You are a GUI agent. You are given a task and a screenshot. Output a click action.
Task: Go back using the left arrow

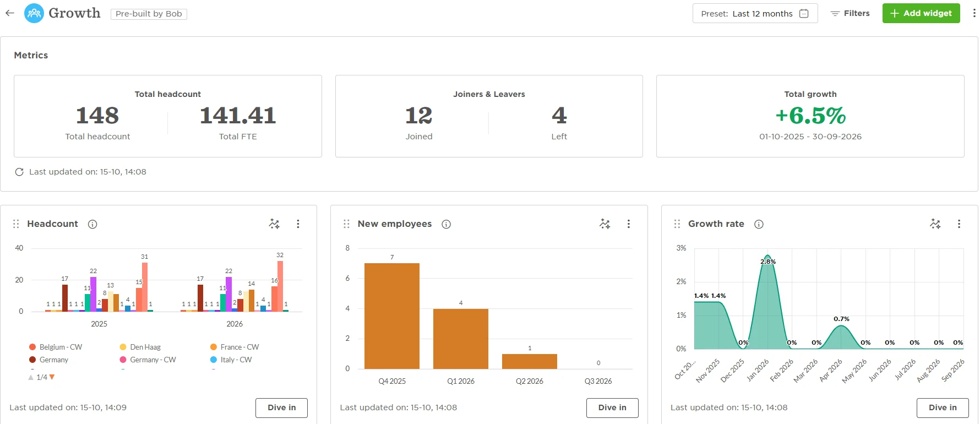(x=10, y=13)
